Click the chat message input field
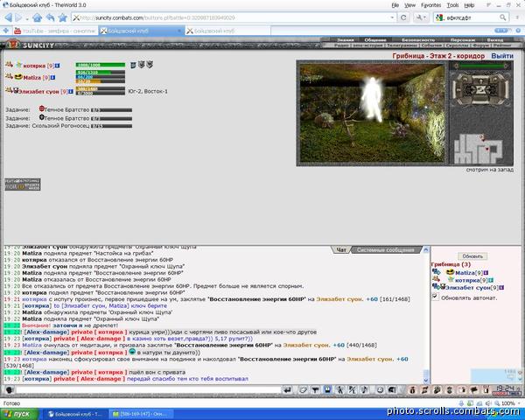This screenshot has width=525, height=420. (149, 390)
